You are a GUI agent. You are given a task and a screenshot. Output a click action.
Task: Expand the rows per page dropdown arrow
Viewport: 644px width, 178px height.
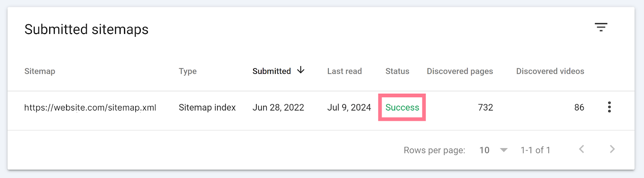(504, 150)
